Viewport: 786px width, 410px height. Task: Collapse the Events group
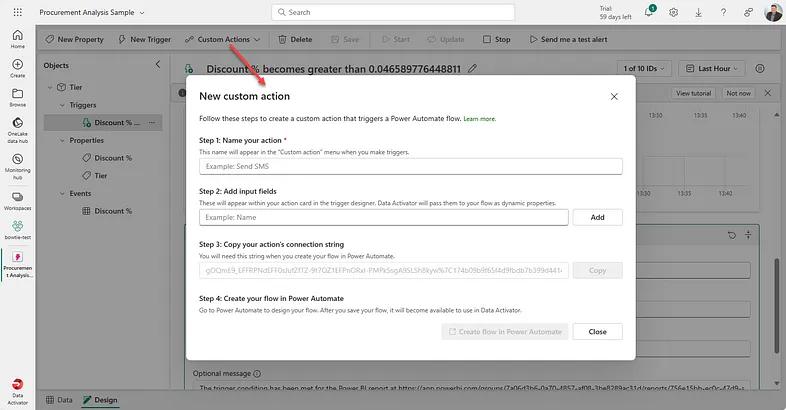coord(62,194)
